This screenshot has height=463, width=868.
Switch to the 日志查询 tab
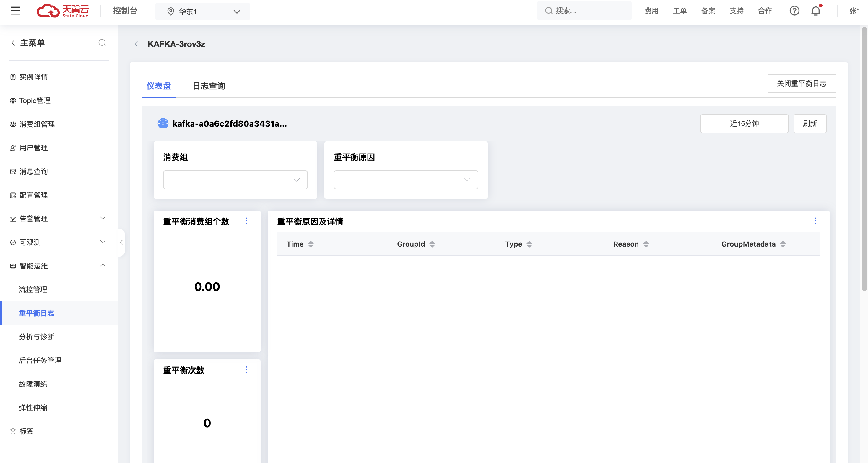point(209,86)
